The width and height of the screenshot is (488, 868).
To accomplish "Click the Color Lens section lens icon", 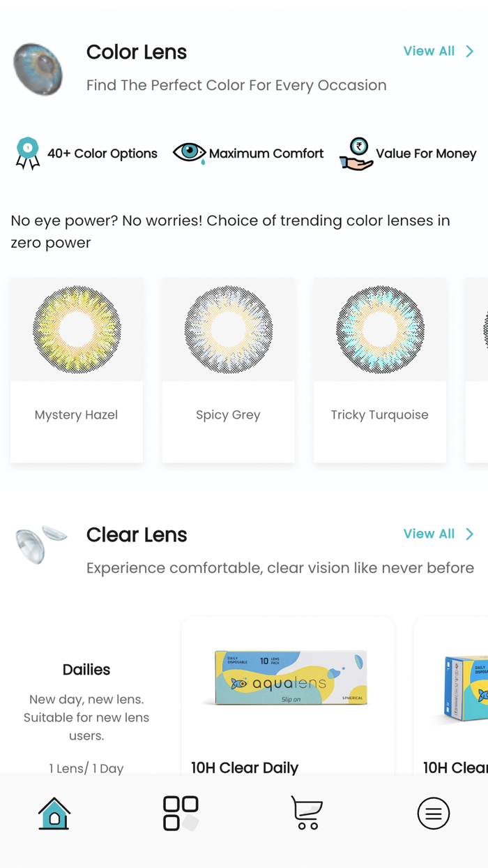I will point(38,68).
